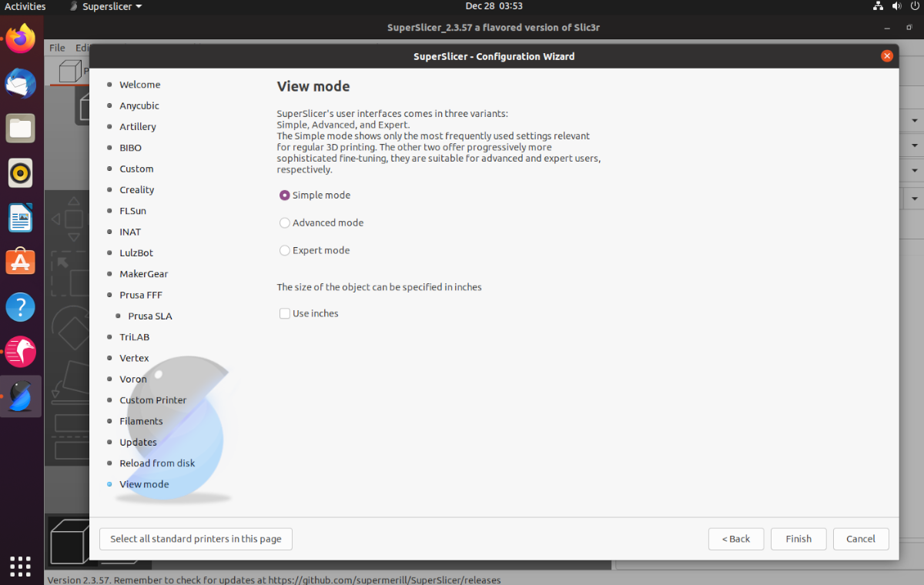The image size is (924, 585).
Task: Click Select all standard printers in this page
Action: pos(196,539)
